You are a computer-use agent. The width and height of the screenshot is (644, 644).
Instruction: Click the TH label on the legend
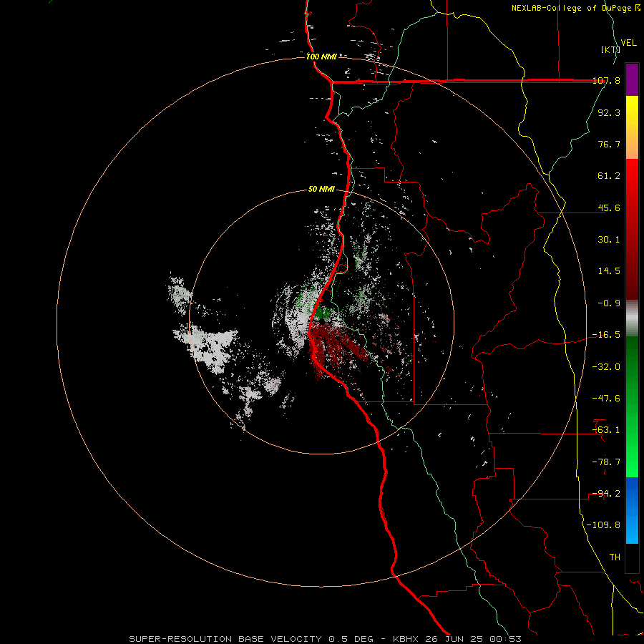click(x=615, y=557)
